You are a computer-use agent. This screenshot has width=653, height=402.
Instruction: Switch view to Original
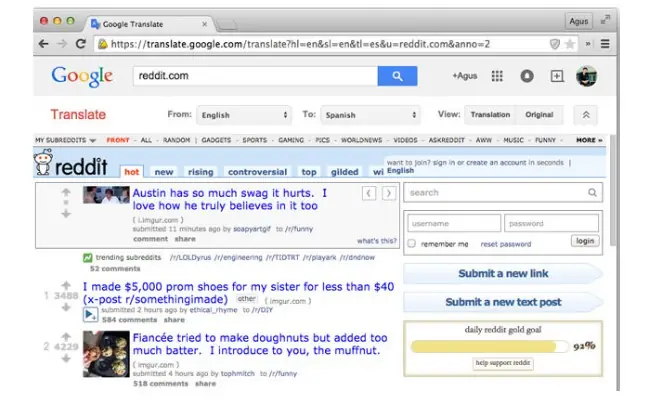click(x=539, y=115)
